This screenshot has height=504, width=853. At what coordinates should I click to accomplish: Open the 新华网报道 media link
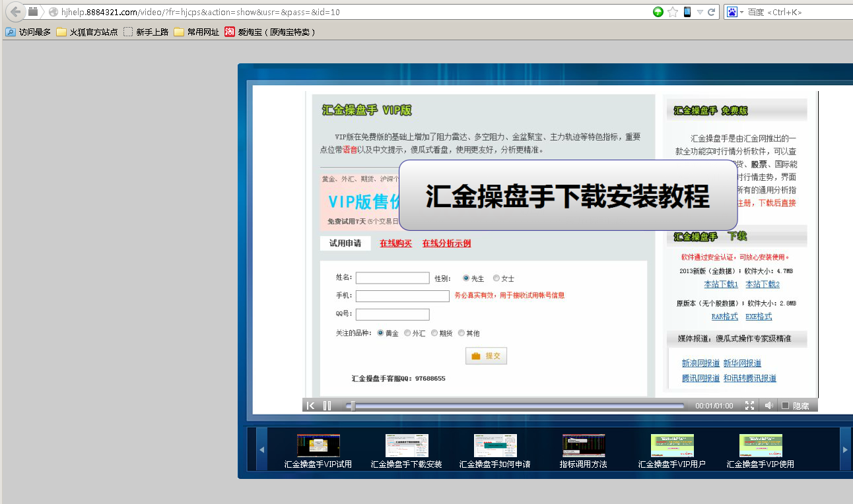(x=742, y=363)
